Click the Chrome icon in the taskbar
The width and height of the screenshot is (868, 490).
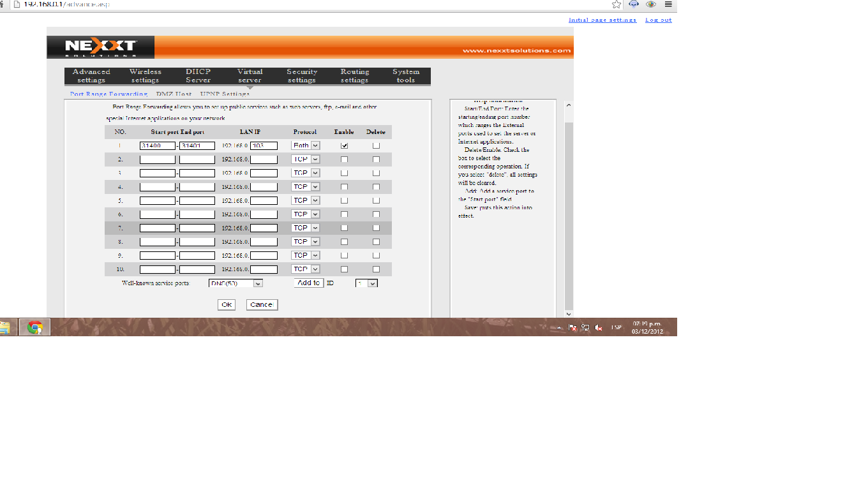pos(34,327)
